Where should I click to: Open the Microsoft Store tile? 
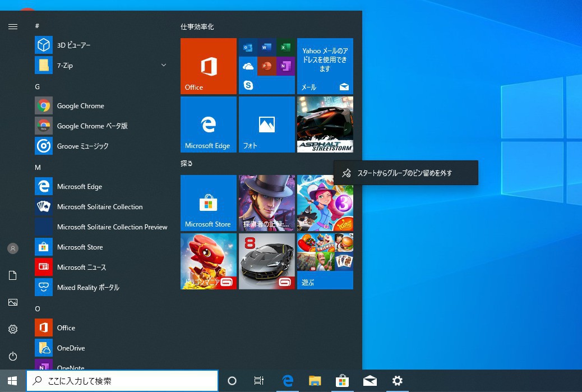pos(208,203)
